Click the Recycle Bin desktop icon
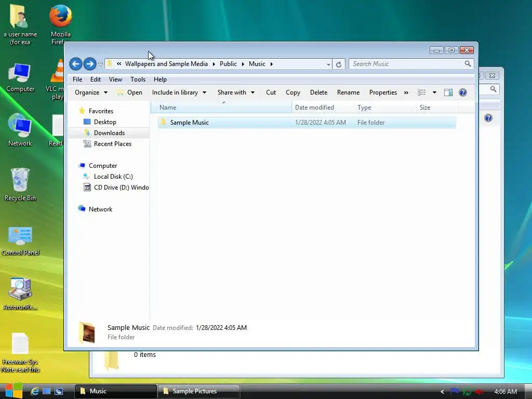This screenshot has height=399, width=532. point(20,184)
